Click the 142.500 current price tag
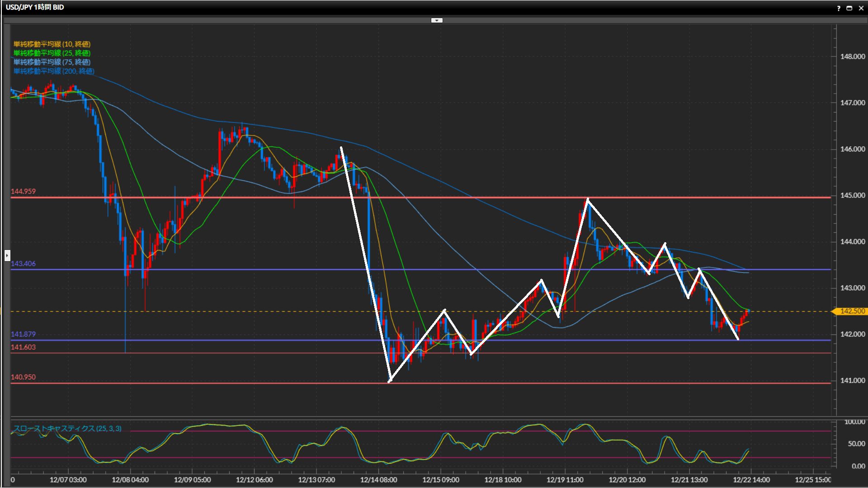This screenshot has height=488, width=868. (852, 311)
